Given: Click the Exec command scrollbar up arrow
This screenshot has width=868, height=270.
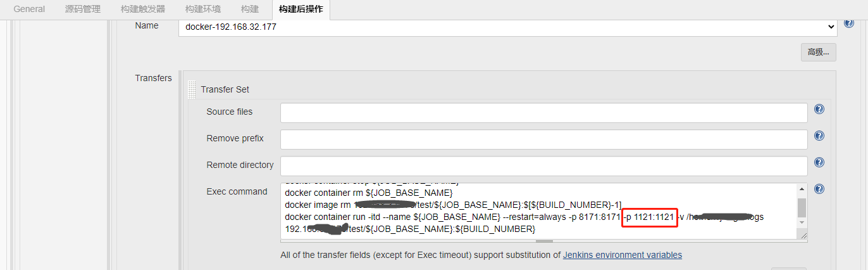Looking at the screenshot, I should (x=802, y=189).
